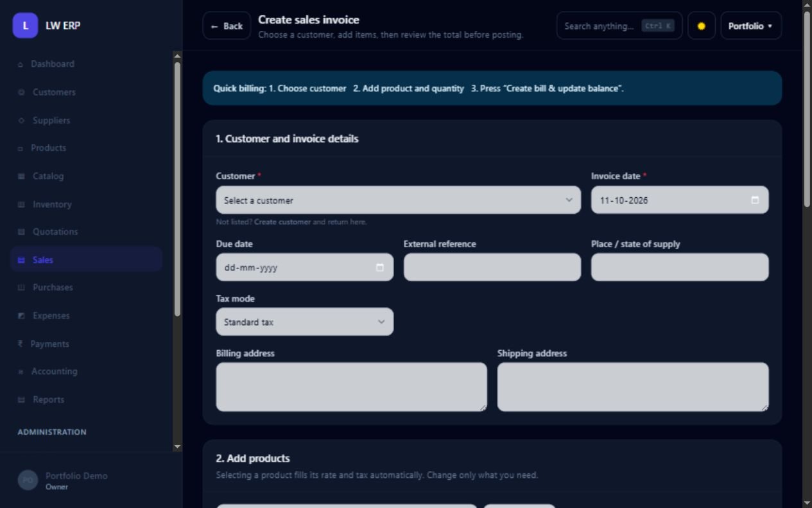
Task: Click the Payments rupee icon
Action: coord(20,344)
